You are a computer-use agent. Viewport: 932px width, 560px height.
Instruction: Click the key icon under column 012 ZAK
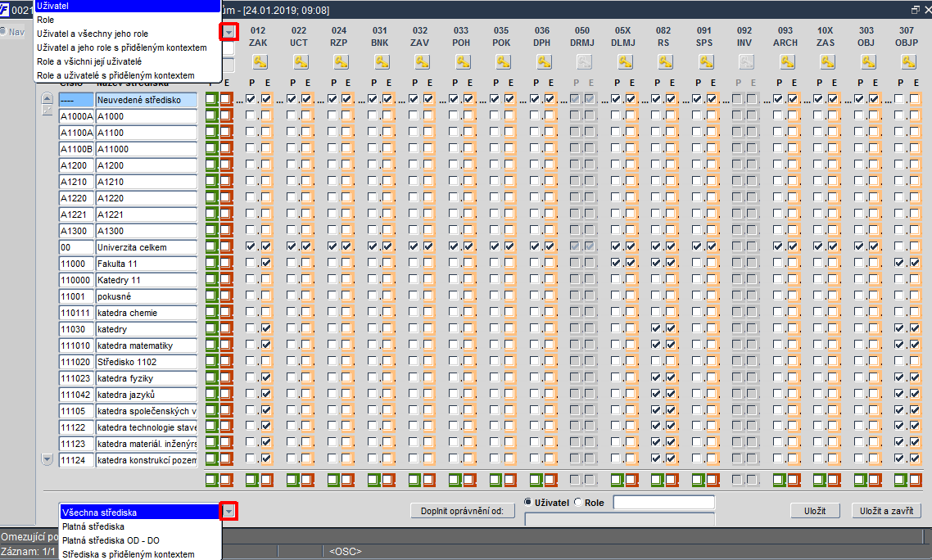260,62
